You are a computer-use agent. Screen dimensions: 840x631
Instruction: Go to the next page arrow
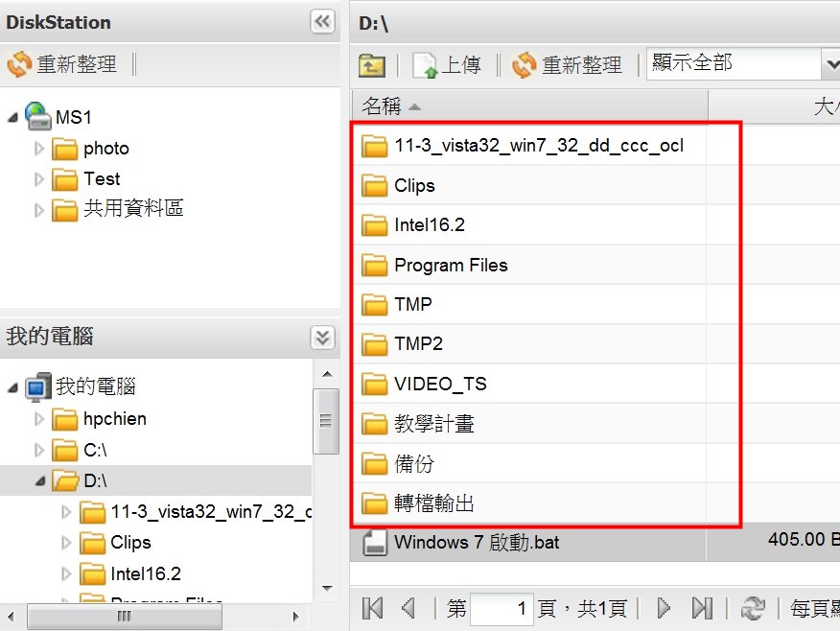pyautogui.click(x=664, y=608)
